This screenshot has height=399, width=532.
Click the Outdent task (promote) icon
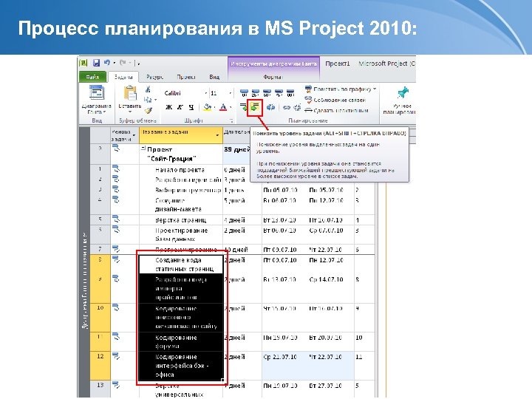click(243, 108)
